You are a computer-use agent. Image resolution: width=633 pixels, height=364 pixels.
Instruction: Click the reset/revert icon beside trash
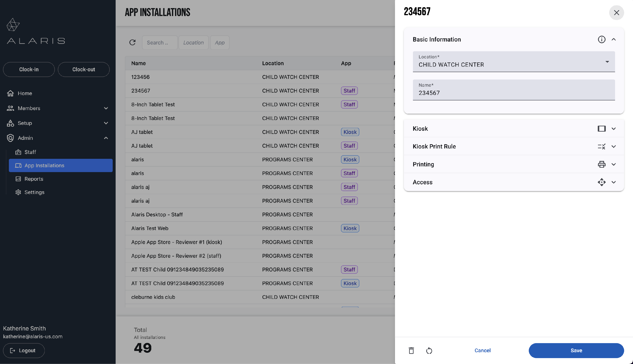429,351
